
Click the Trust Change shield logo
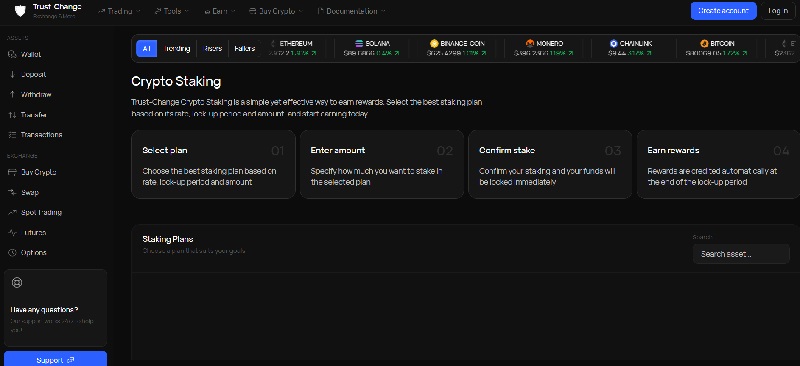tap(20, 11)
